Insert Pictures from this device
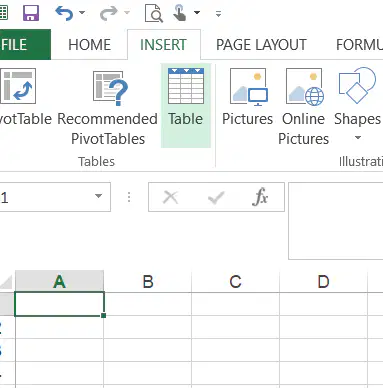The image size is (383, 388). (x=248, y=97)
